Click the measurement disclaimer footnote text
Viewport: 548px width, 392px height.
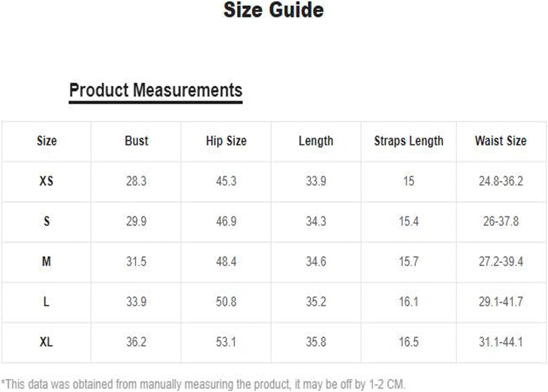click(203, 384)
